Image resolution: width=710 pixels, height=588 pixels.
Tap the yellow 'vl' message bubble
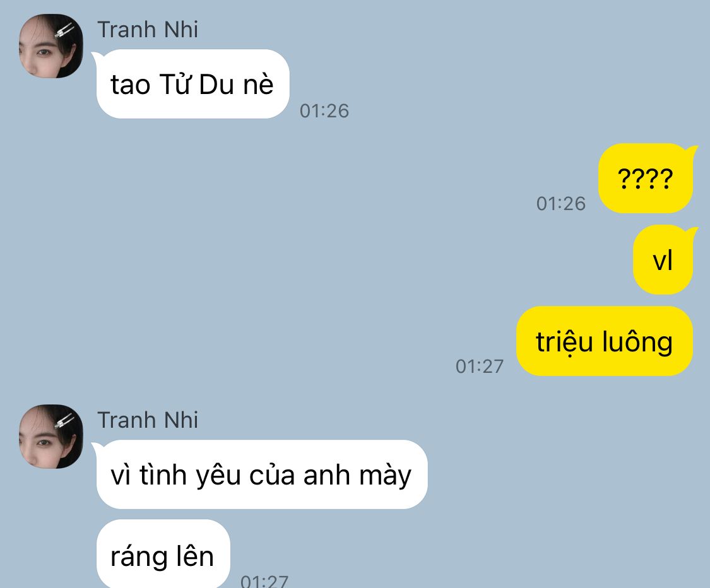click(663, 259)
